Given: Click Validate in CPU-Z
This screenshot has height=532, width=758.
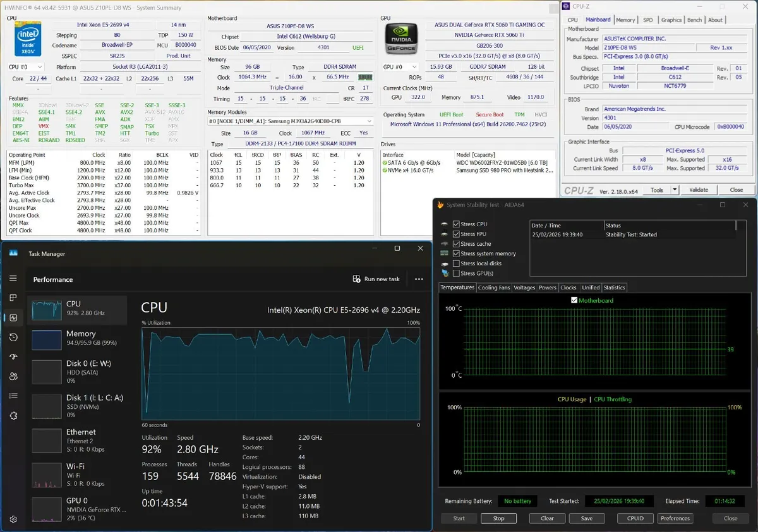Looking at the screenshot, I should tap(699, 190).
